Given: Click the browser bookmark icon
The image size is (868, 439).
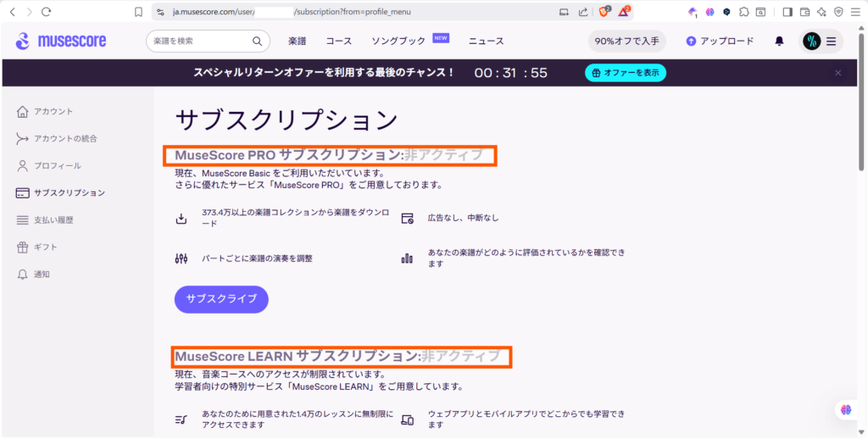Looking at the screenshot, I should 138,12.
